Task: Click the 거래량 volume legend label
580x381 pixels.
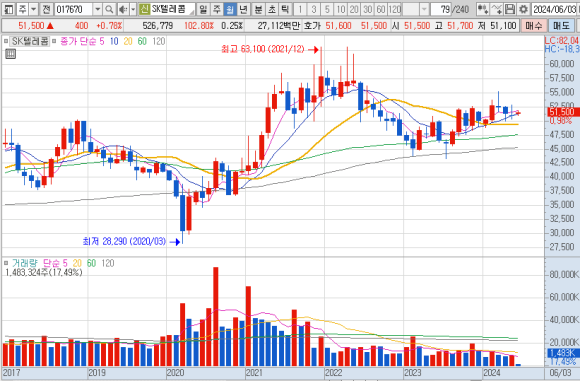Action: 24,263
